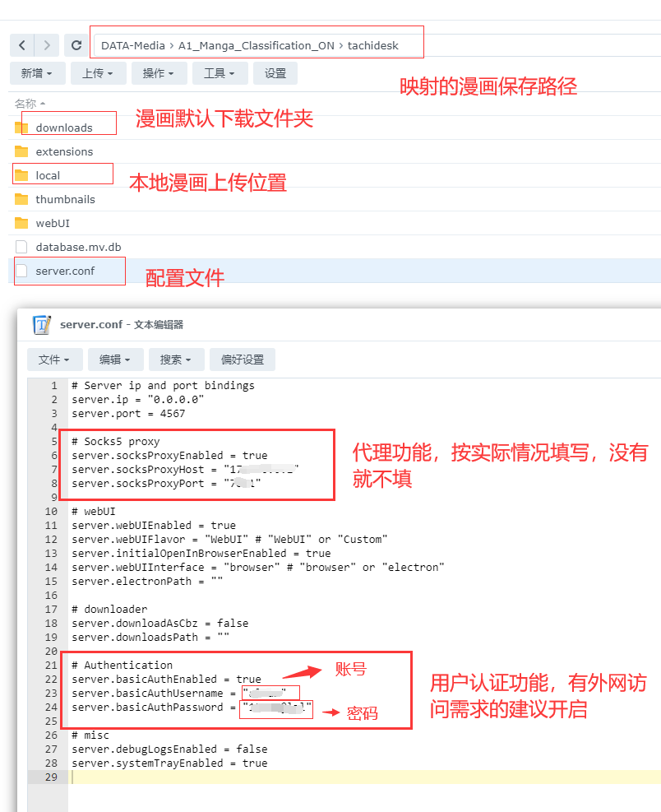The width and height of the screenshot is (661, 812).
Task: Open the 上传 dropdown
Action: pos(99,73)
